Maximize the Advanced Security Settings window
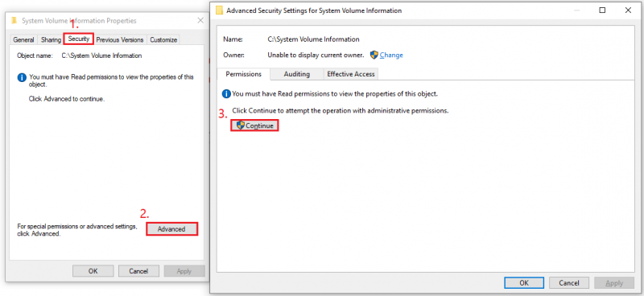This screenshot has width=644, height=296. coord(602,10)
